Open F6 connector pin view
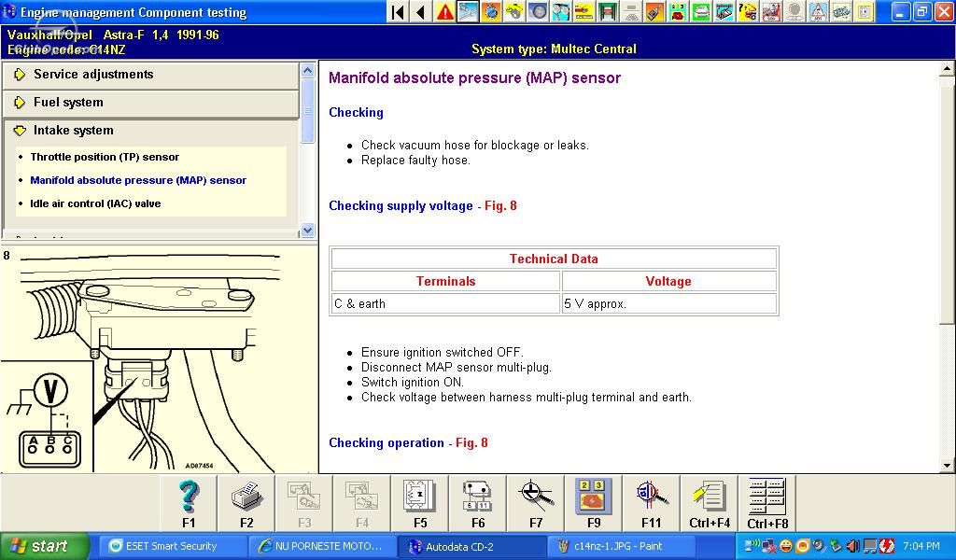956x560 pixels. (x=478, y=503)
